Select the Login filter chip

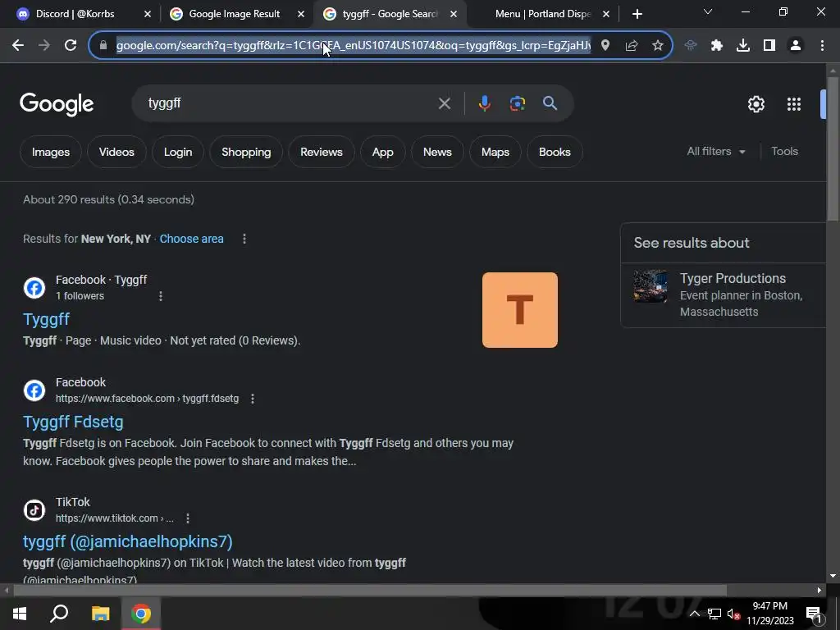[x=178, y=152]
